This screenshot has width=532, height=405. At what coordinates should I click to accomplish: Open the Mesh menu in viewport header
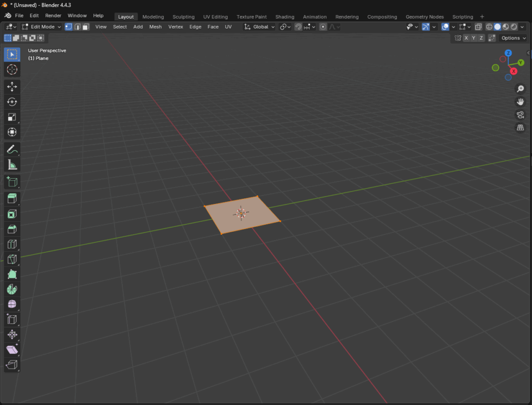point(155,27)
